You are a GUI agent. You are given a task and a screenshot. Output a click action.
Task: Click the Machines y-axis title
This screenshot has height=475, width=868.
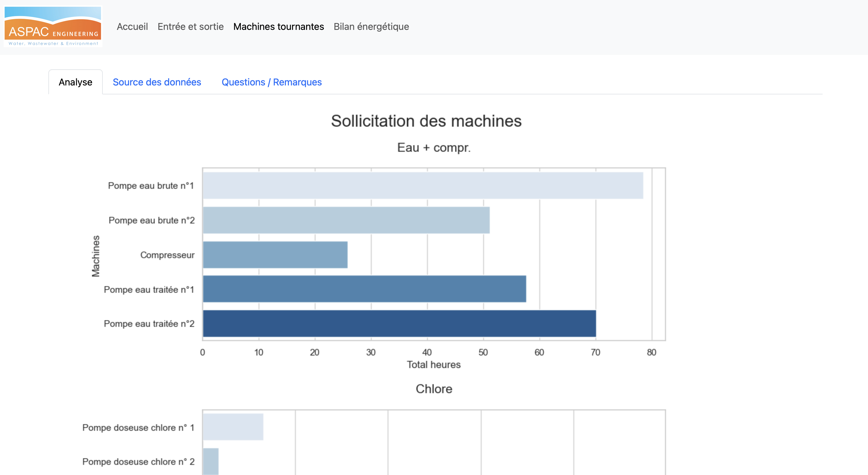coord(96,256)
